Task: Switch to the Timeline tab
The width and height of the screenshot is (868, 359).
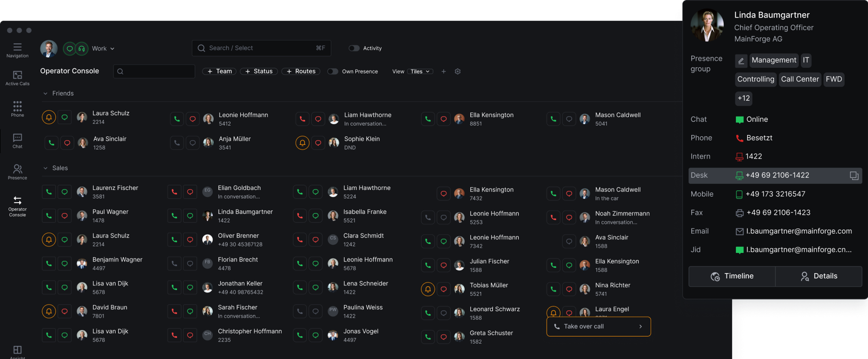Action: click(x=732, y=276)
